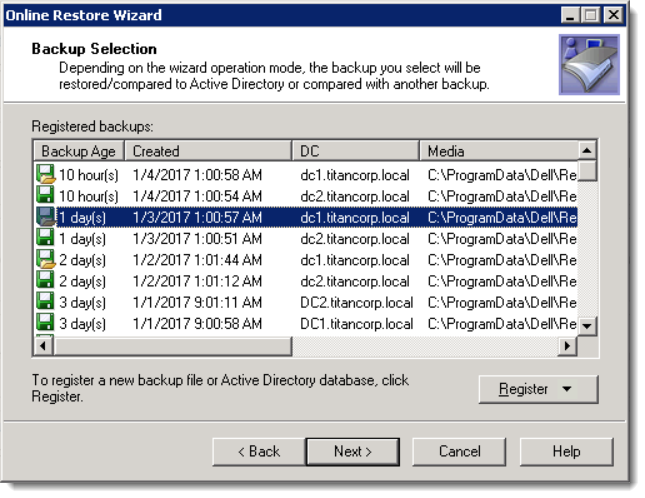Open the Register dropdown button
645x498 pixels.
click(x=537, y=389)
